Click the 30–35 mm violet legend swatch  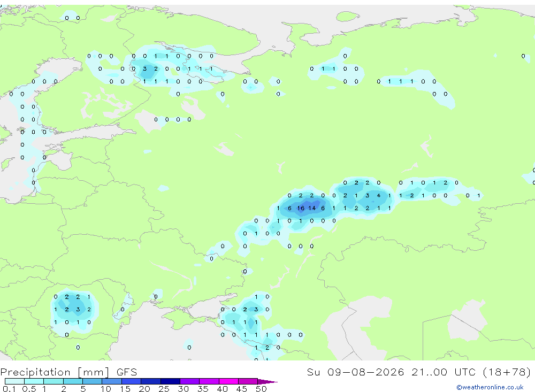pos(190,381)
